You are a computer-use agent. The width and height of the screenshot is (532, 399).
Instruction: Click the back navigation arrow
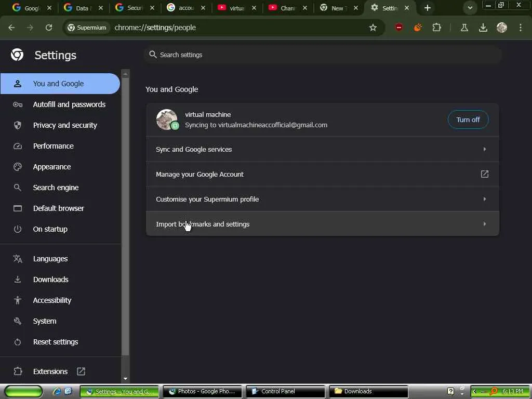pos(11,28)
